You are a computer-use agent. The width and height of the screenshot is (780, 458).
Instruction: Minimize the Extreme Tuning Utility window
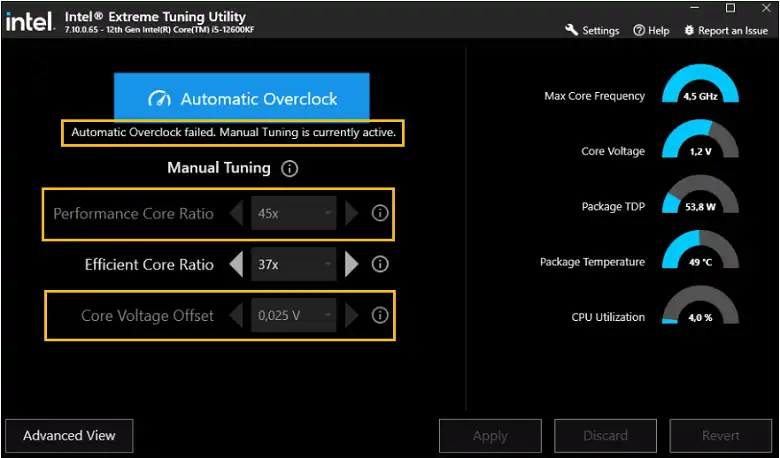(695, 8)
